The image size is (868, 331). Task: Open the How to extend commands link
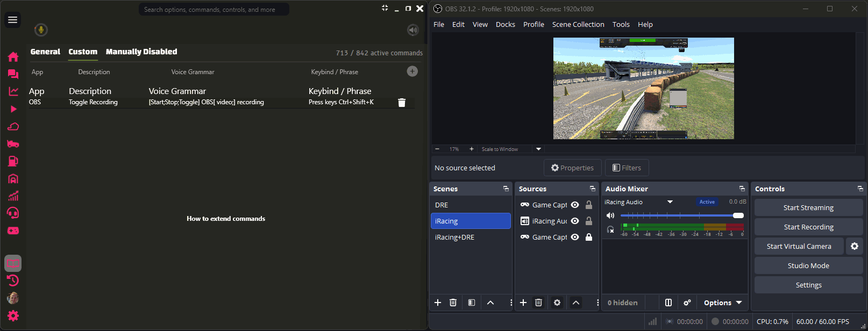[x=226, y=219]
